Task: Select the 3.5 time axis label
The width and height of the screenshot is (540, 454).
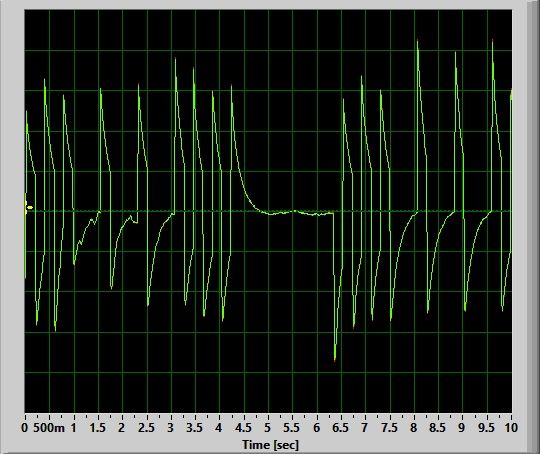Action: coord(195,428)
